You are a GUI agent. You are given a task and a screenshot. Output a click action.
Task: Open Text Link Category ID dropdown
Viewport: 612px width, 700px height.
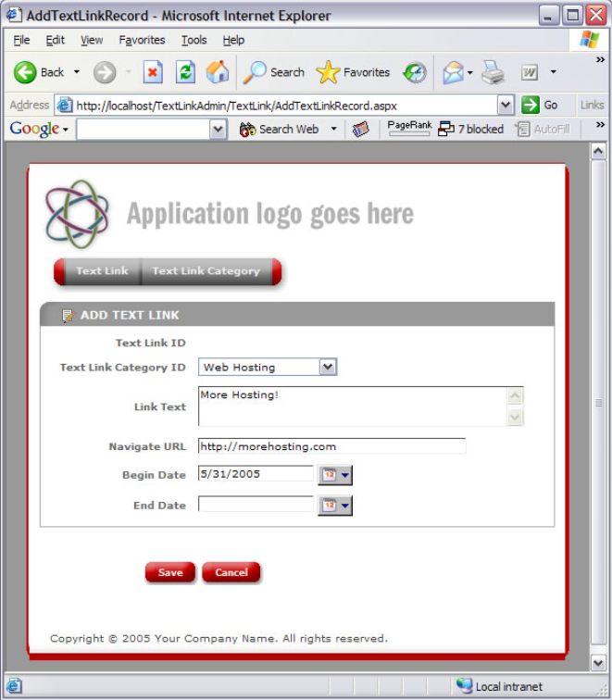328,367
